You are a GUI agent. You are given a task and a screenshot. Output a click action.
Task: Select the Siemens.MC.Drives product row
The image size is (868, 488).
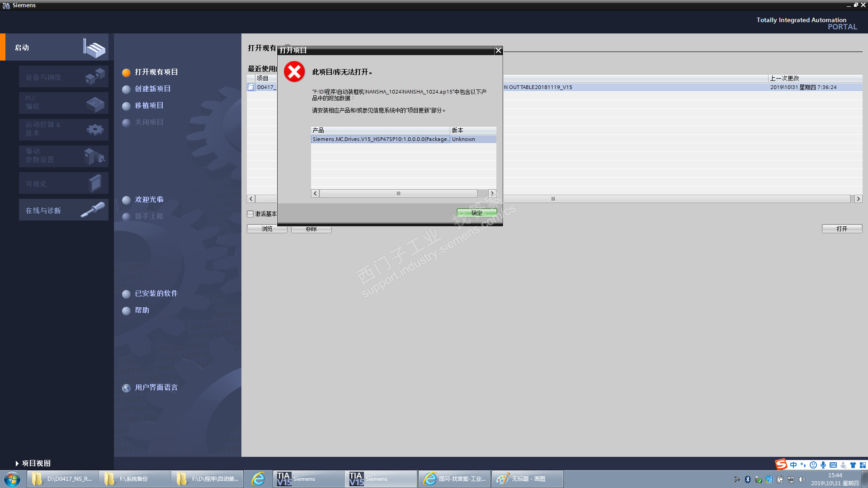coord(381,139)
